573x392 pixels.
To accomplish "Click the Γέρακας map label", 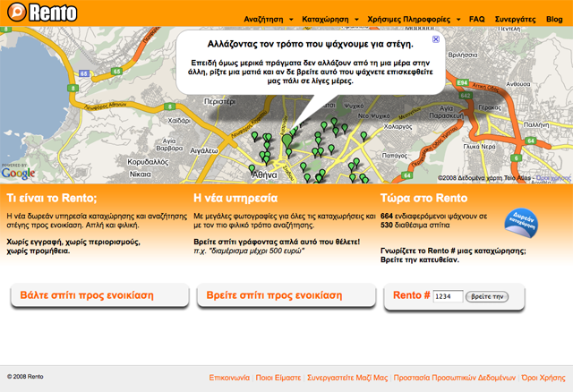I will tap(490, 107).
